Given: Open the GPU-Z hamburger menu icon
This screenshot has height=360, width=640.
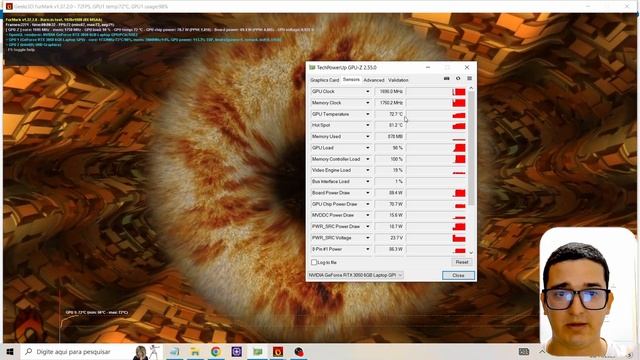Looking at the screenshot, I should pos(469,78).
